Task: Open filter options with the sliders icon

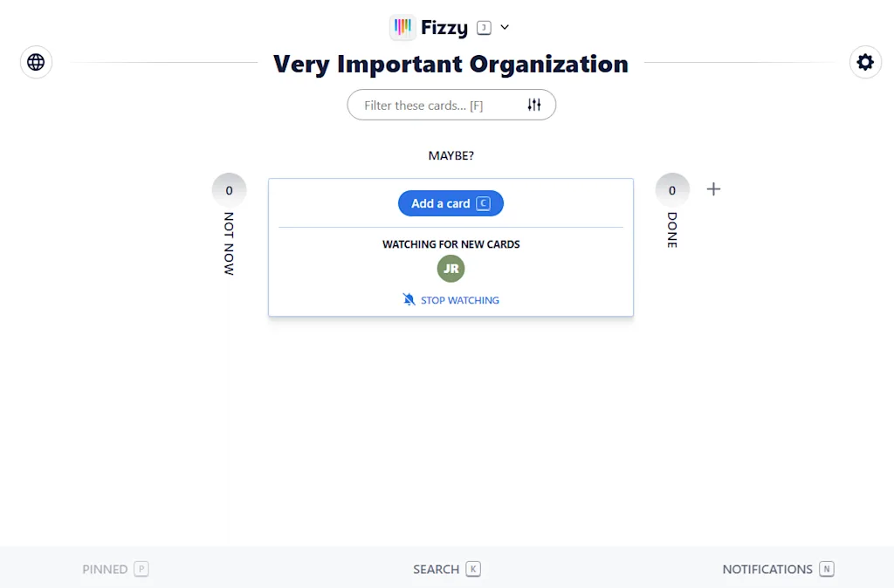Action: [x=534, y=105]
